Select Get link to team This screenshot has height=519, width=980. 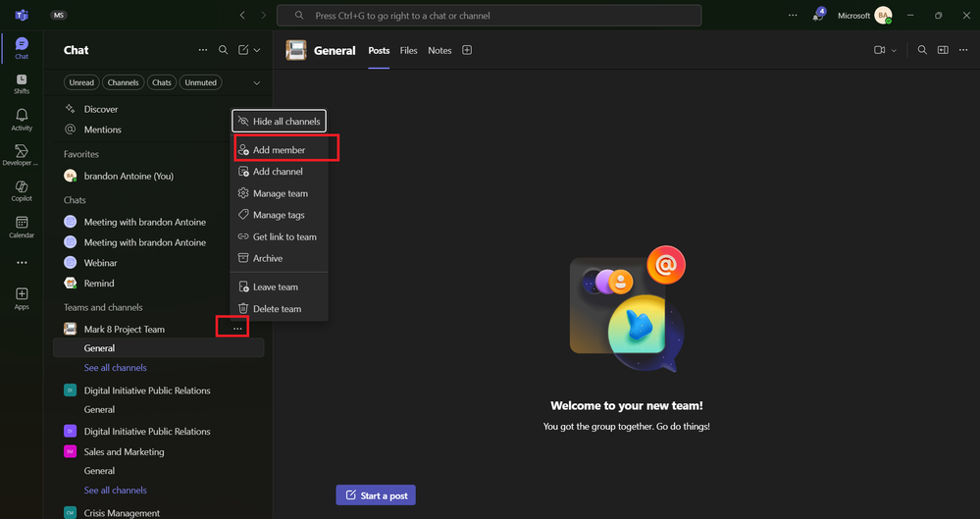point(279,236)
